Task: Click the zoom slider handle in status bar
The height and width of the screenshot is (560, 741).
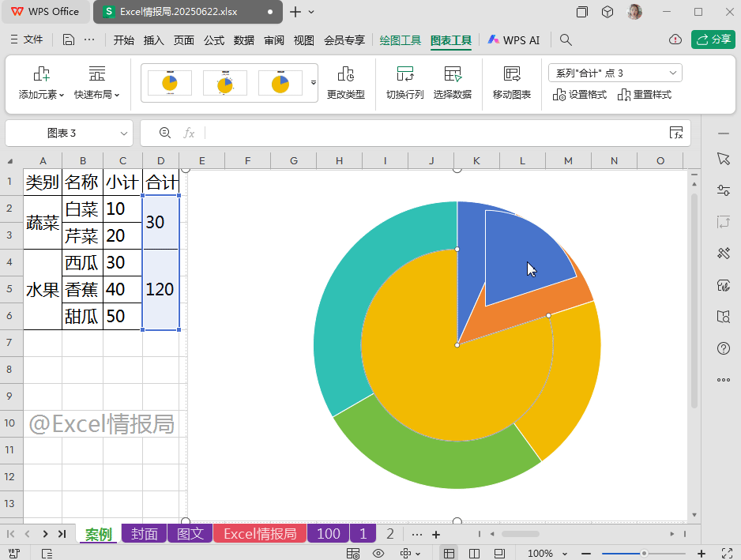Action: pyautogui.click(x=645, y=554)
